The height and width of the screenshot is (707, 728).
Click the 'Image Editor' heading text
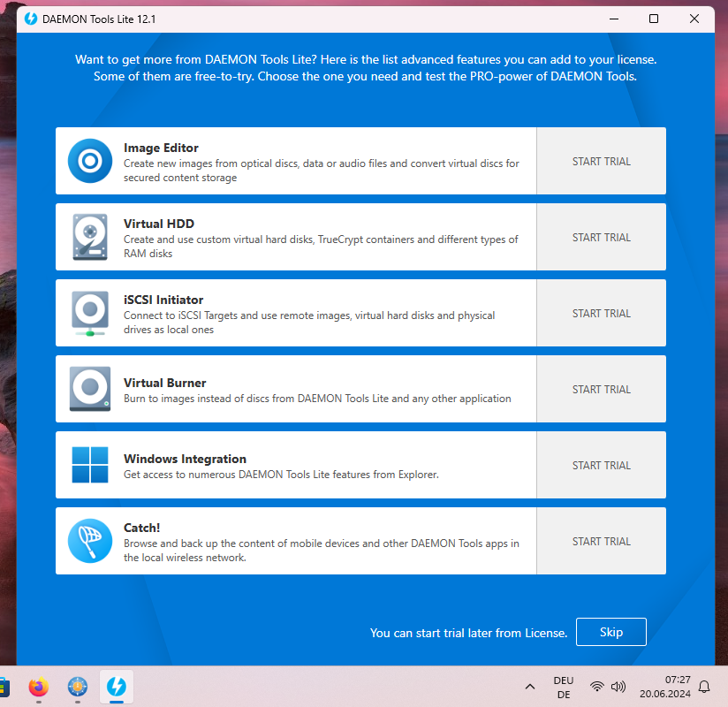click(x=161, y=148)
